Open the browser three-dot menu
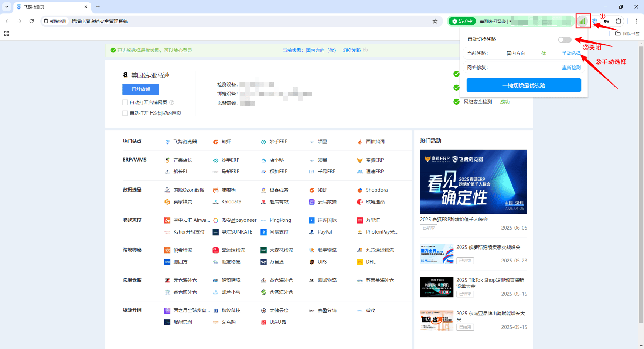644x349 pixels. [x=636, y=21]
